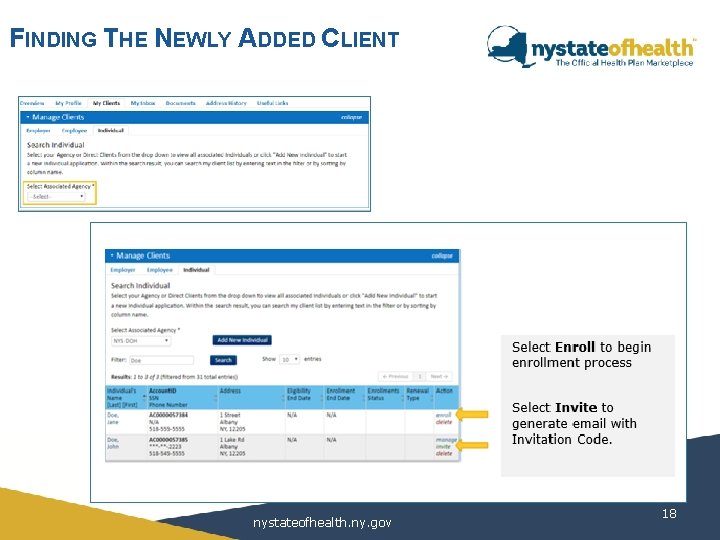Click account ID AC0000057385

[168, 440]
